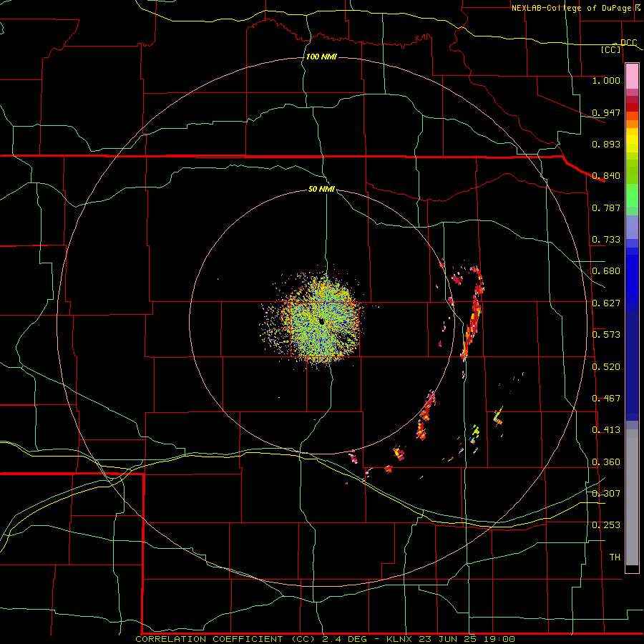The height and width of the screenshot is (644, 644).
Task: Click the [CC] legend header
Action: (611, 49)
